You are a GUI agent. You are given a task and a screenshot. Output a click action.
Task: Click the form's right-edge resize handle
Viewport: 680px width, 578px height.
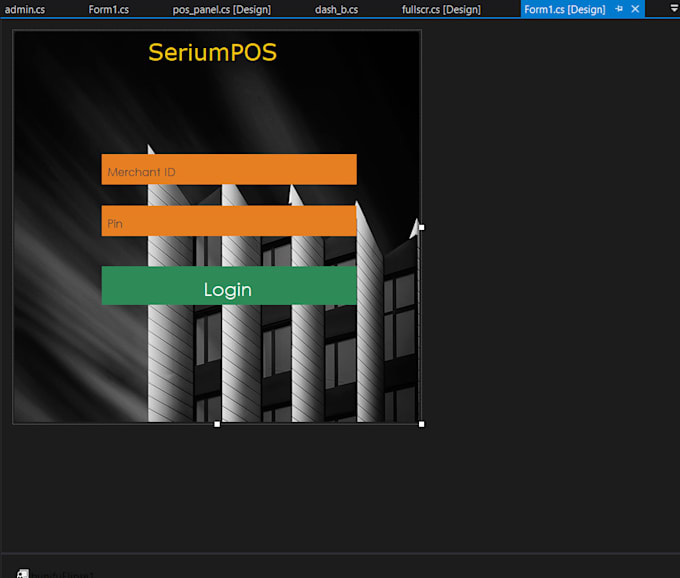tap(421, 227)
